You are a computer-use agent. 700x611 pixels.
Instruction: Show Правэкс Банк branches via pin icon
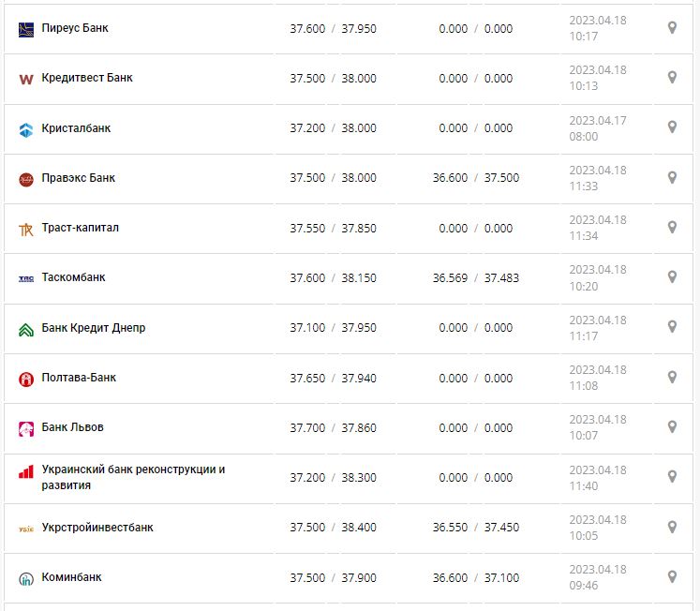[x=672, y=177]
